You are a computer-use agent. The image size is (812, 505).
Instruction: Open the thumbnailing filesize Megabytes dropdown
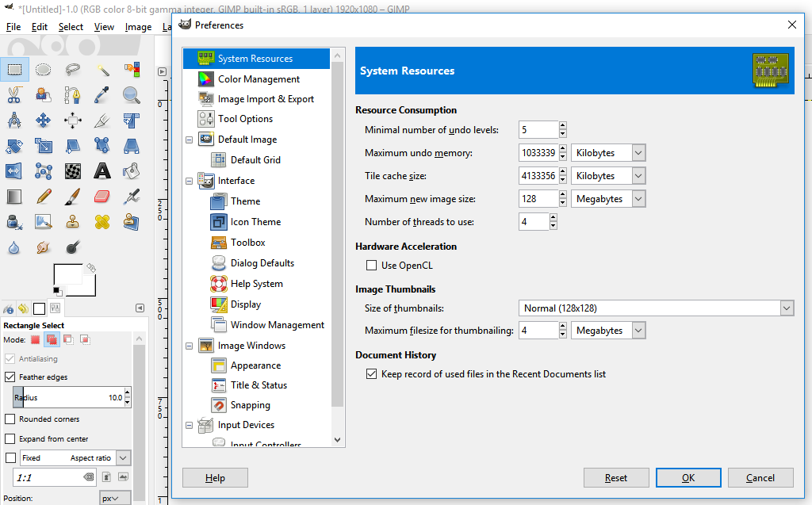(608, 331)
